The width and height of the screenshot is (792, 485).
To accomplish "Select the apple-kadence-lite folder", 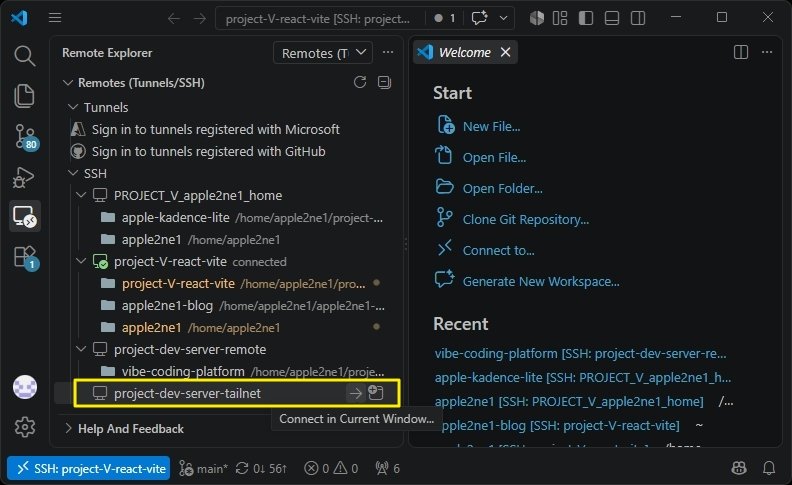I will coord(175,217).
